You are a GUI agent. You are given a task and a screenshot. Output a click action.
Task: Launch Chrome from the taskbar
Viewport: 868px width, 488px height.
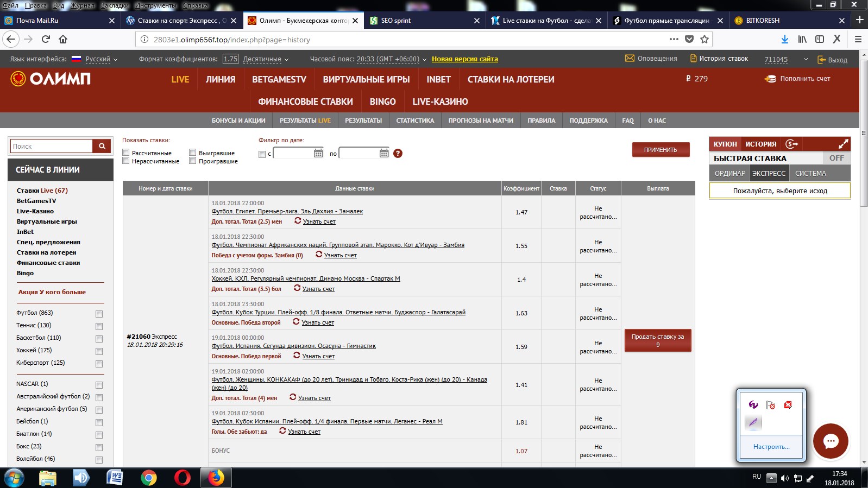(x=148, y=478)
